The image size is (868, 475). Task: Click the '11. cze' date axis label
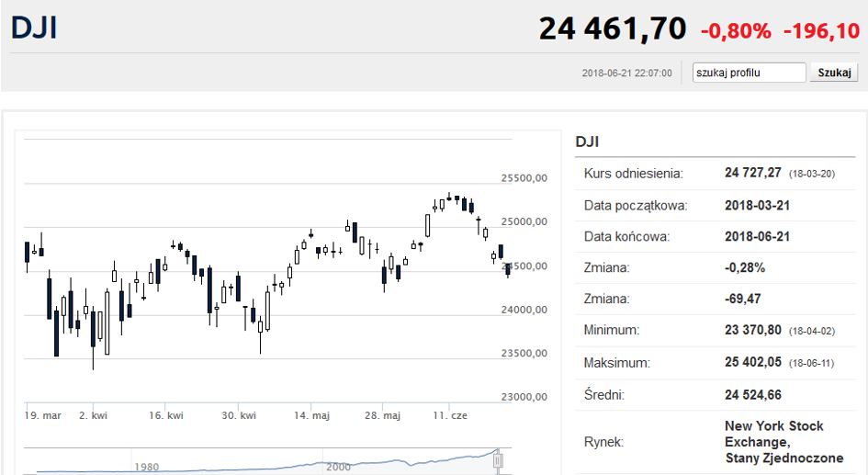click(x=450, y=415)
